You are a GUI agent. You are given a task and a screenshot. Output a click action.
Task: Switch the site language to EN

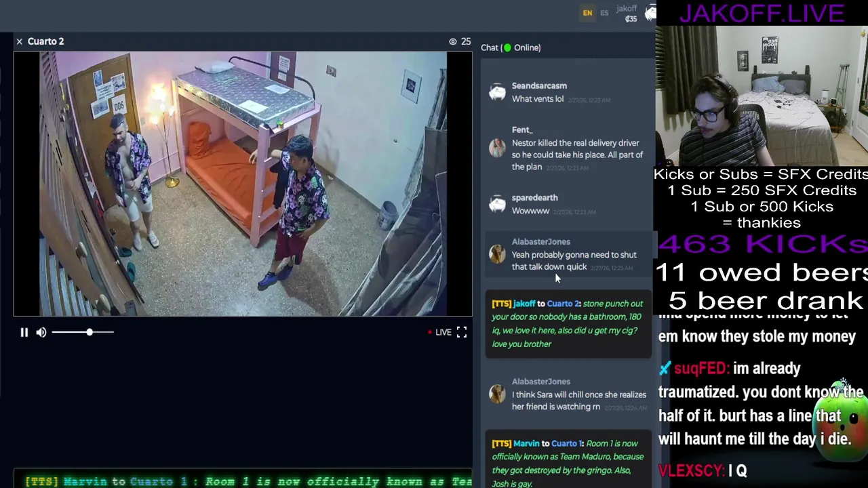tap(587, 13)
